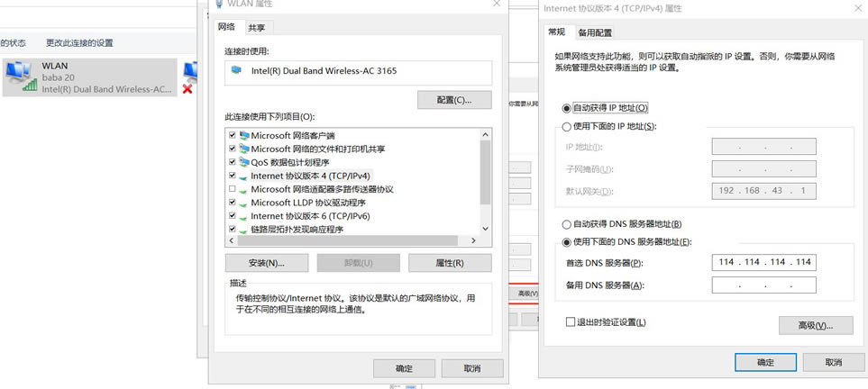Close the WLAN 属性 dialog
This screenshot has width=868, height=389.
(x=498, y=4)
